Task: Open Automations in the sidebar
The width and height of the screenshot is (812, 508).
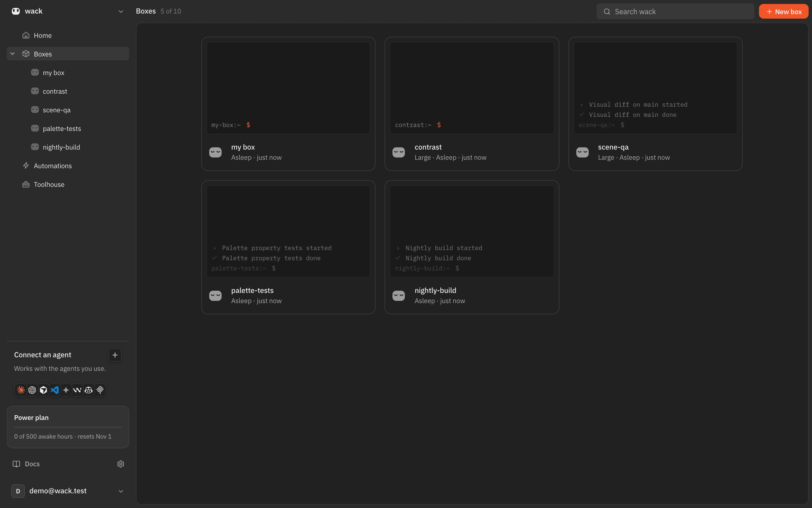Action: tap(68, 166)
